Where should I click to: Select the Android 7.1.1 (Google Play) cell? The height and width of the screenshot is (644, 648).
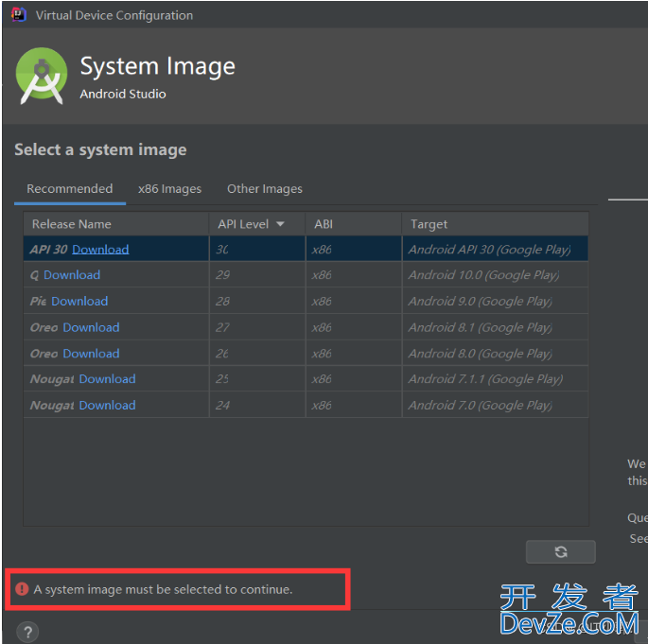click(x=495, y=379)
